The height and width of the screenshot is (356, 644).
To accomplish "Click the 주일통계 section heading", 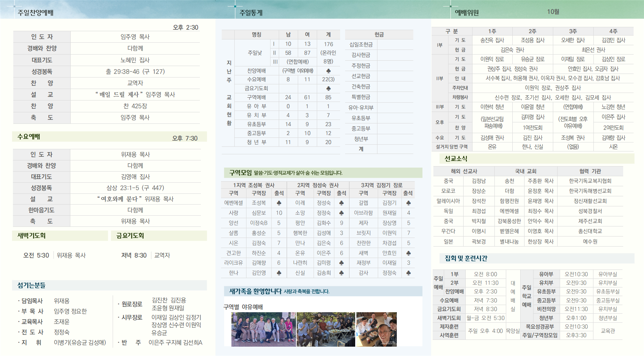I will click(251, 13).
